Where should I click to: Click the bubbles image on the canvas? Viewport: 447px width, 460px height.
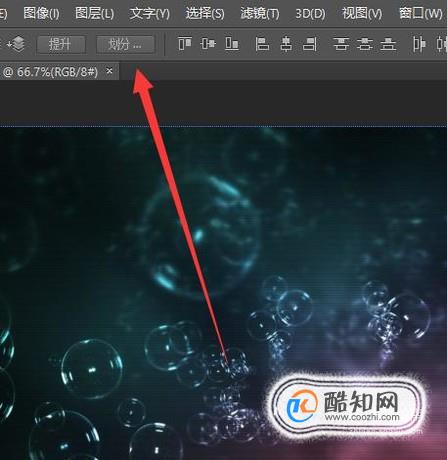tap(223, 293)
